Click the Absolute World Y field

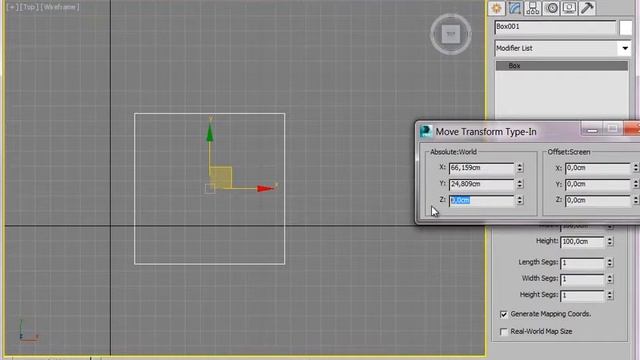tap(482, 184)
